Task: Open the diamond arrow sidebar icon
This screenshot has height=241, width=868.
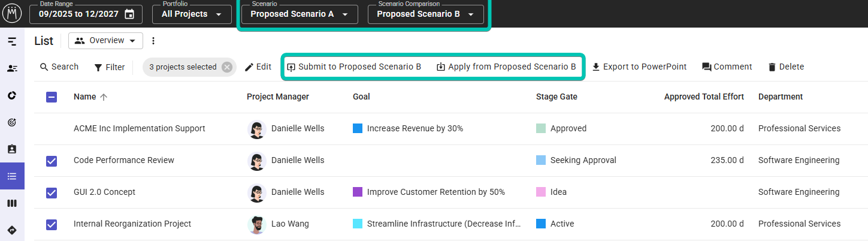Action: coord(12,230)
